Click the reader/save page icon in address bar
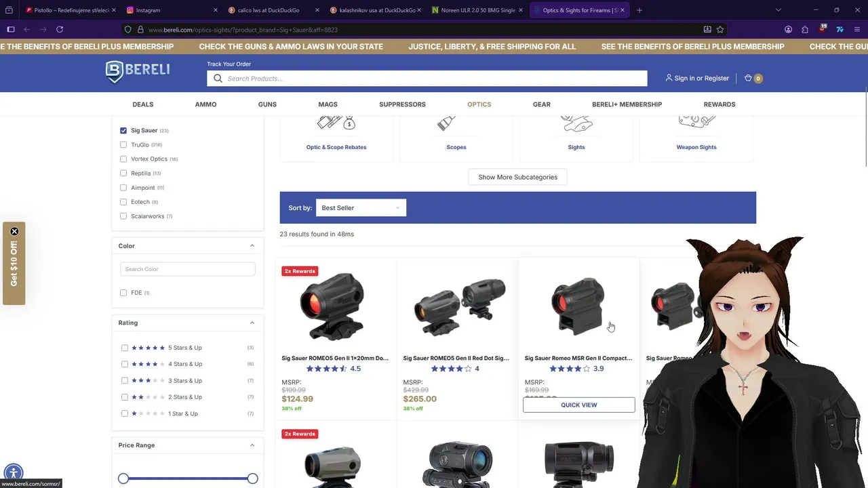The height and width of the screenshot is (488, 868). (707, 29)
